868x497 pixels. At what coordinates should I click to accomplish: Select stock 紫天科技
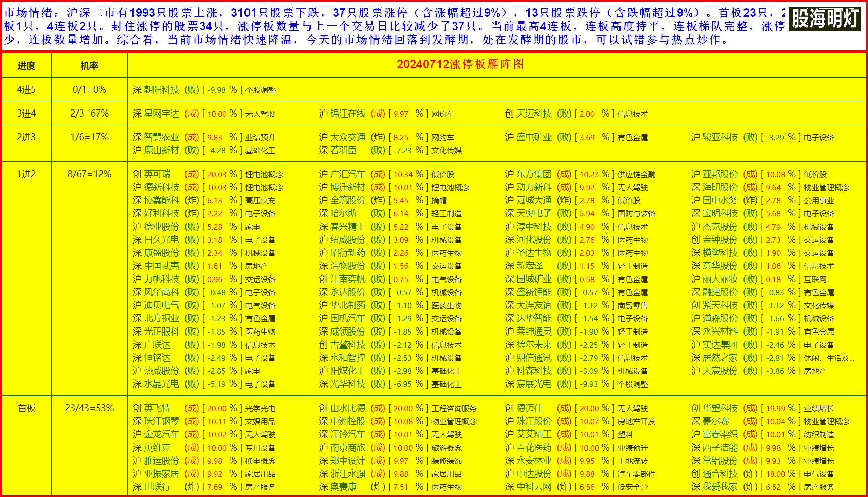pyautogui.click(x=720, y=305)
